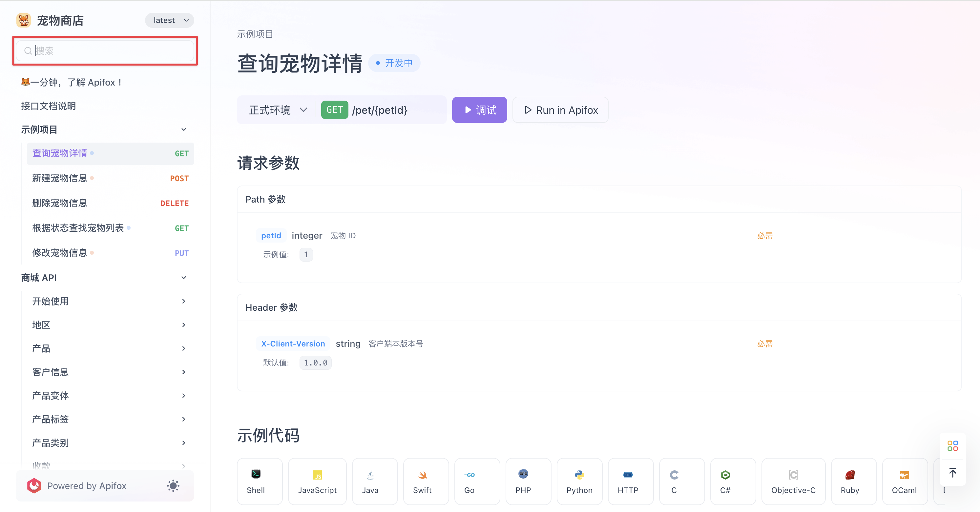980x512 pixels.
Task: Click the 调试 debug button
Action: 479,110
